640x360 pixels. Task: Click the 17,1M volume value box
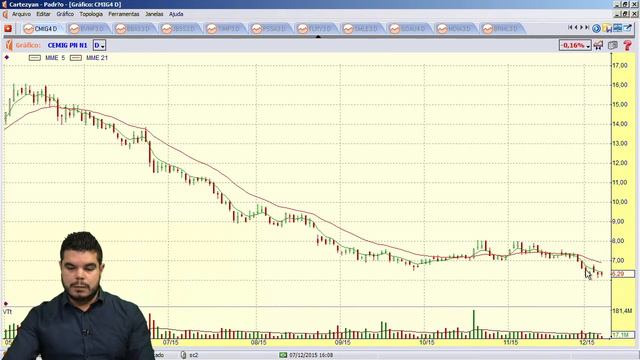click(x=622, y=335)
